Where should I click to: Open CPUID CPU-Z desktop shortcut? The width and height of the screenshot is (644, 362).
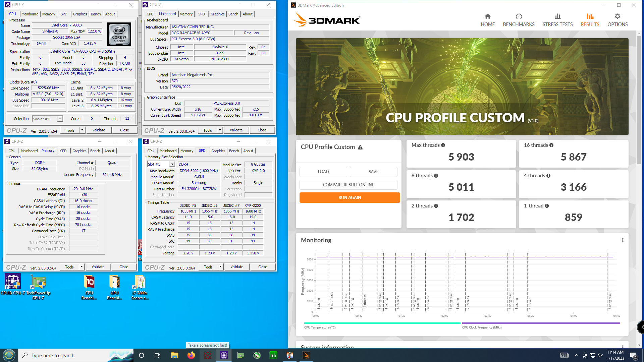[x=13, y=285]
